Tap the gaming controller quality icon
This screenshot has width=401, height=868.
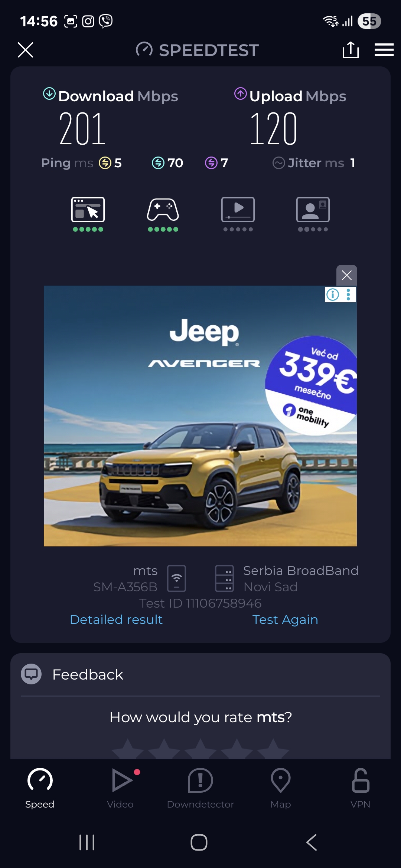[163, 210]
